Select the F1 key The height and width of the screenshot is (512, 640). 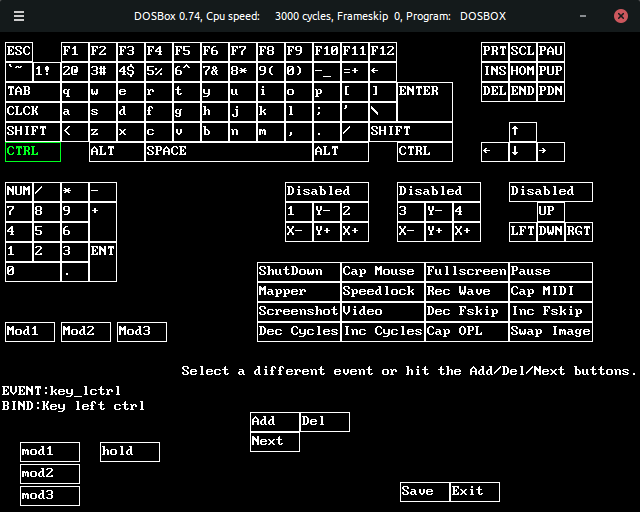(x=75, y=52)
